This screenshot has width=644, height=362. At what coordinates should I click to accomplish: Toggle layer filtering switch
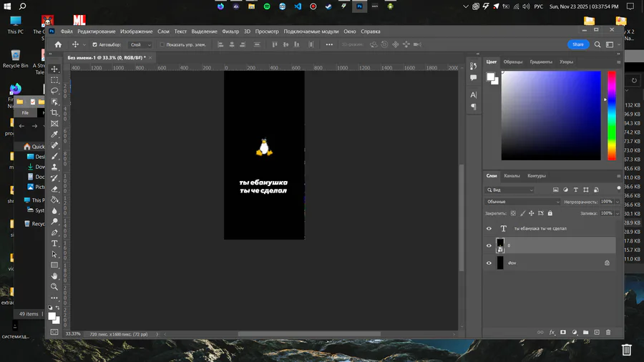click(x=619, y=189)
